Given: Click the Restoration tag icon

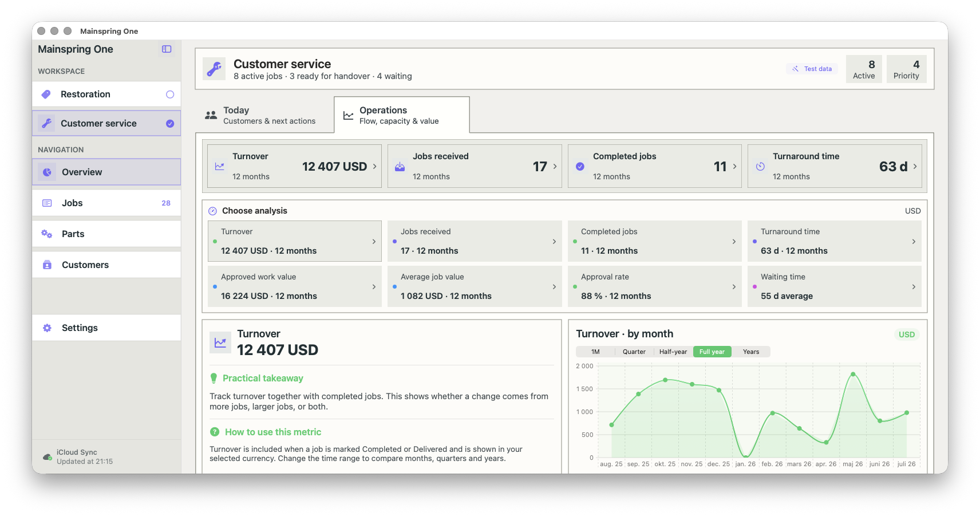Looking at the screenshot, I should pyautogui.click(x=46, y=94).
